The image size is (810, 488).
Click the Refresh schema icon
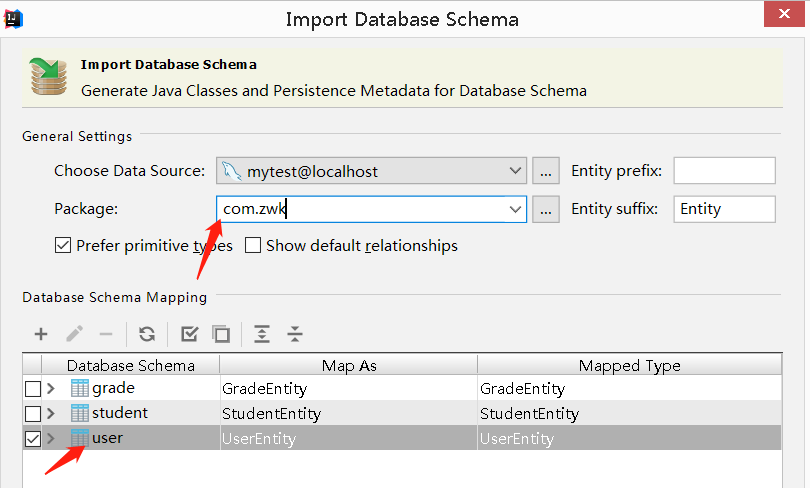tap(147, 334)
